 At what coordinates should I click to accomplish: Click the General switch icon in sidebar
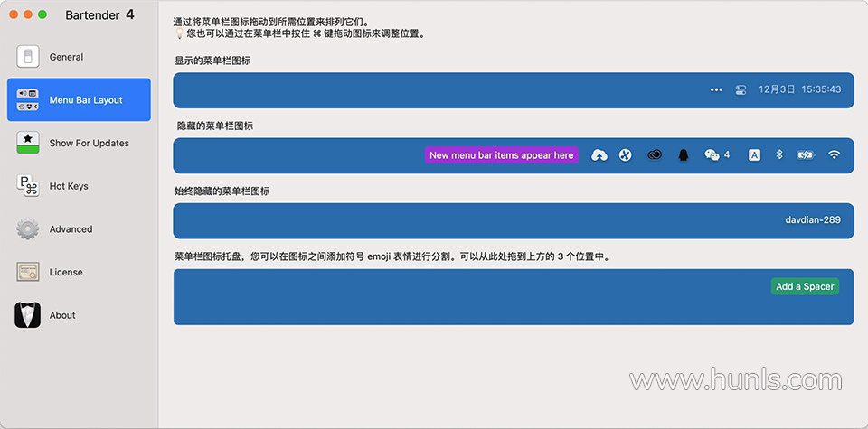click(x=28, y=57)
